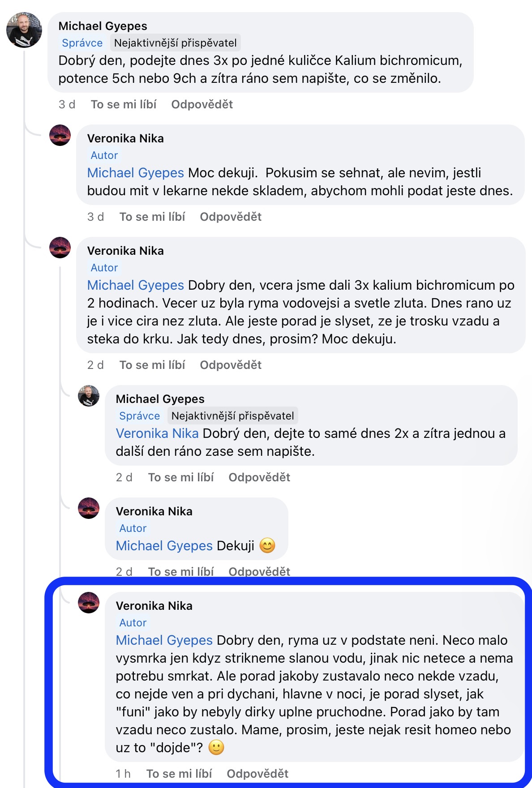Click the '3 d' timestamp under the top comment
532x788 pixels.
click(67, 104)
